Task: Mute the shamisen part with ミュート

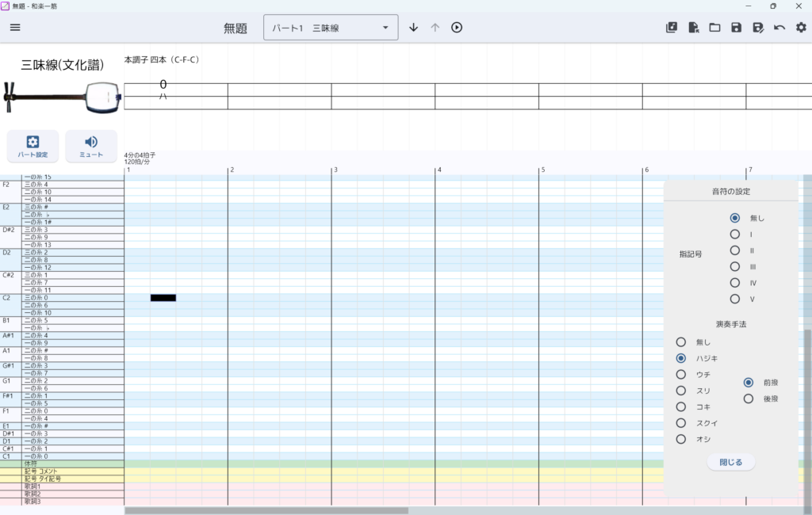Action: coord(91,146)
